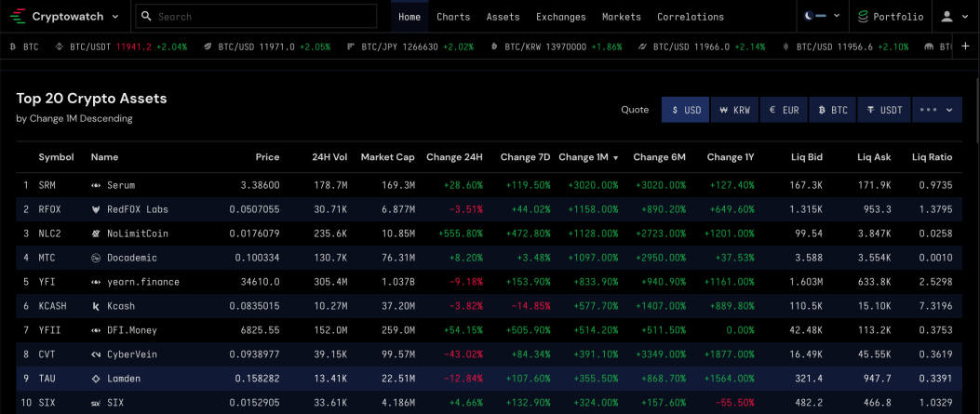
Task: Sort table by 24H Vol column
Action: (329, 157)
